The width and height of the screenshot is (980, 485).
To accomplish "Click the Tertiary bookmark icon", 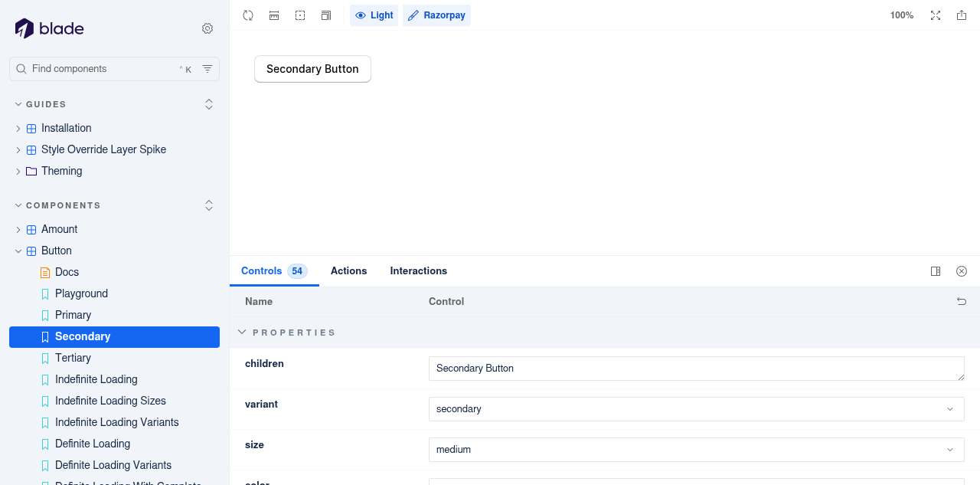I will tap(45, 359).
